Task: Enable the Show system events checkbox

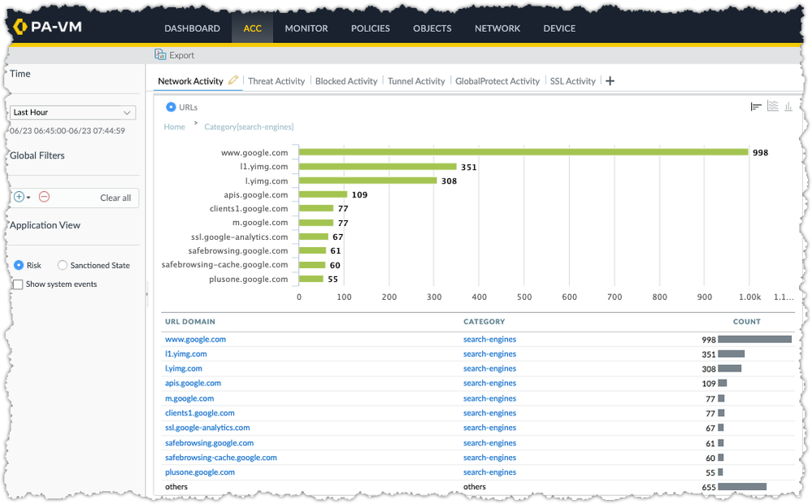Action: tap(18, 285)
